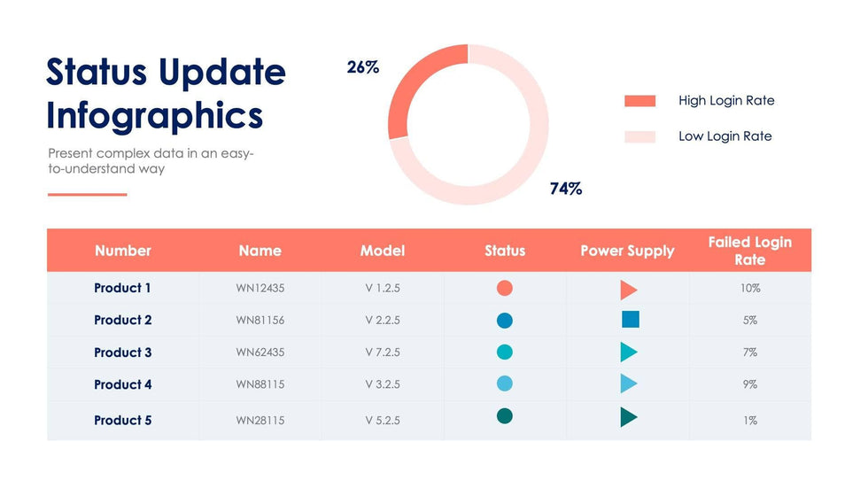
Task: Click the Product 3 teal status circle
Action: tap(505, 352)
